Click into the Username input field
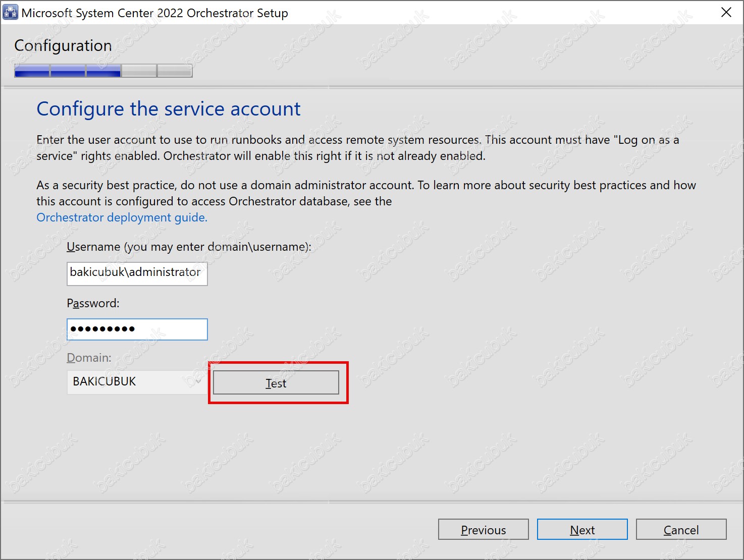The height and width of the screenshot is (560, 744). click(x=137, y=273)
